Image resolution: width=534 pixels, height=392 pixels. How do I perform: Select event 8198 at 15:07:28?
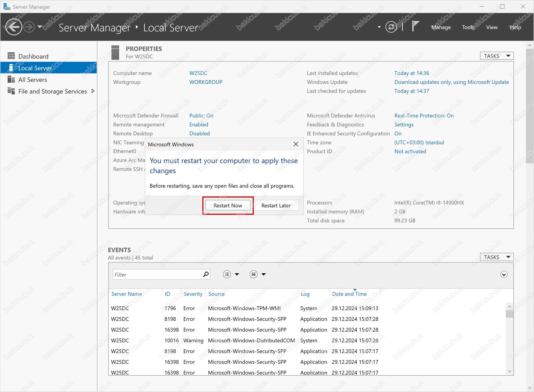click(307, 319)
